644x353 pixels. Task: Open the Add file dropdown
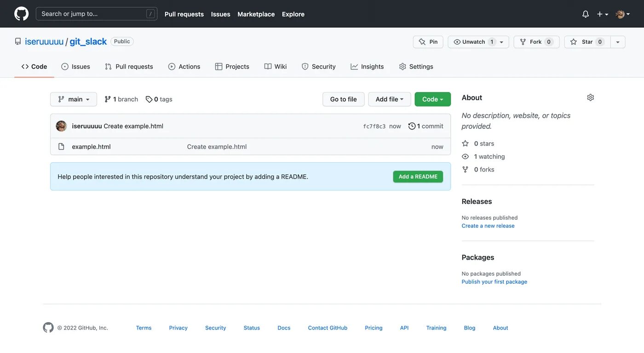click(x=389, y=99)
